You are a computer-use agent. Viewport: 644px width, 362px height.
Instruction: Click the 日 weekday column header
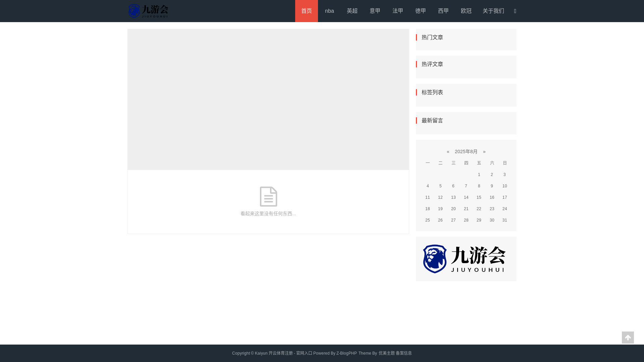pos(505,163)
